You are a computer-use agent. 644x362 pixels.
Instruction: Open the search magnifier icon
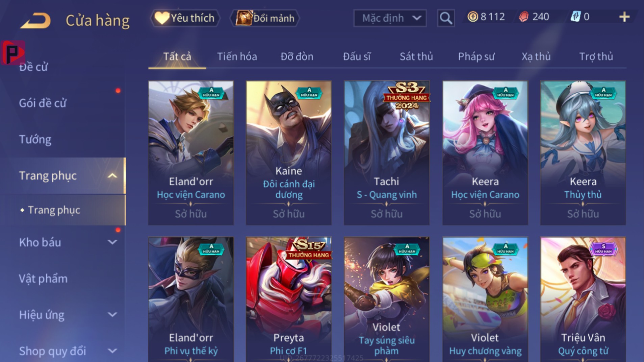tap(445, 18)
